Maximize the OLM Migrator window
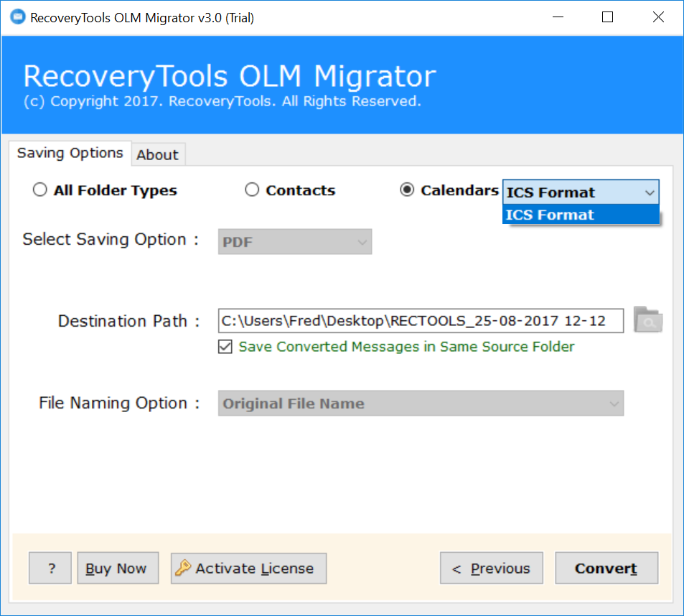Image resolution: width=684 pixels, height=616 pixels. (x=607, y=17)
